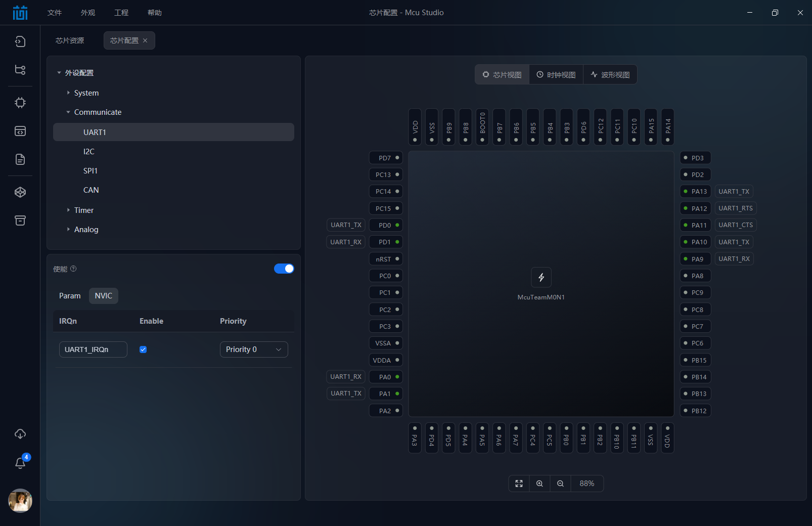Open the document panel icon in sidebar

pyautogui.click(x=20, y=159)
